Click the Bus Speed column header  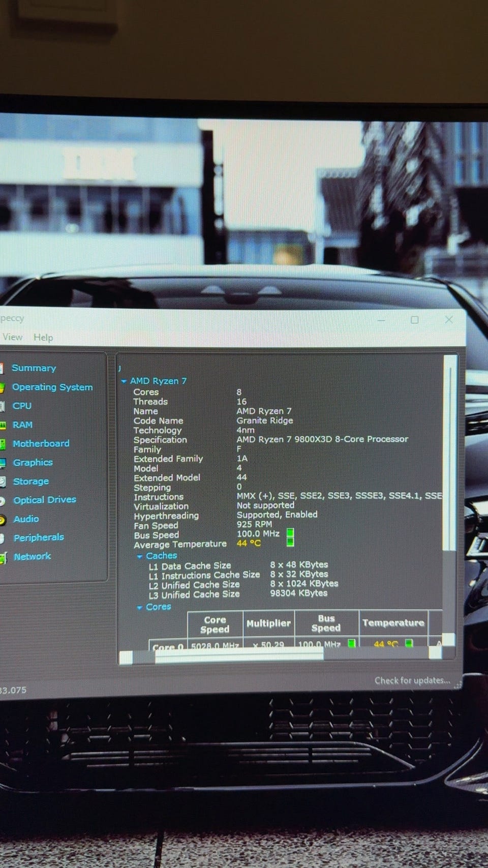pos(326,623)
